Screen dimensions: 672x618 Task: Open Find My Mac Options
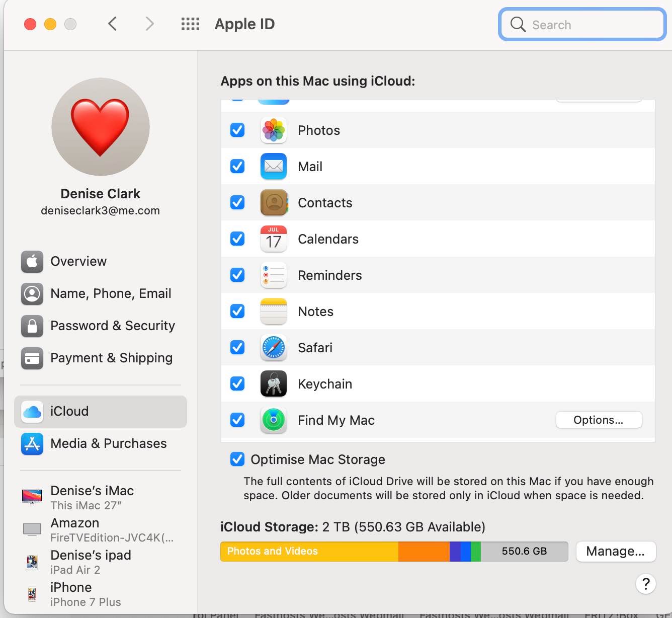pos(599,420)
